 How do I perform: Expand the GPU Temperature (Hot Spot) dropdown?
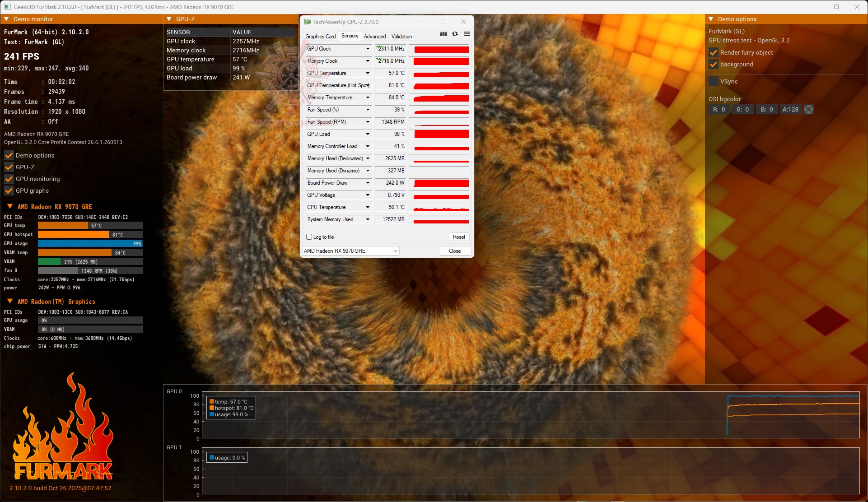tap(368, 85)
